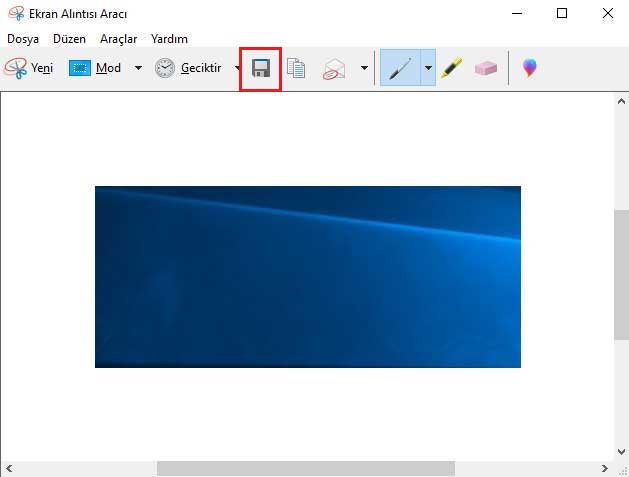Viewport: 629px width, 477px height.
Task: Click the Geciktir delay button
Action: (x=188, y=68)
